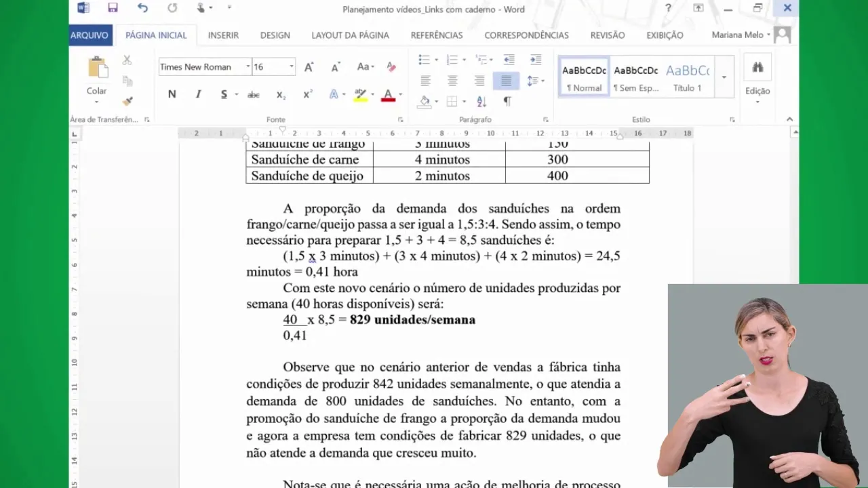Clear all formatting eraser icon
The height and width of the screenshot is (488, 868).
[x=391, y=66]
